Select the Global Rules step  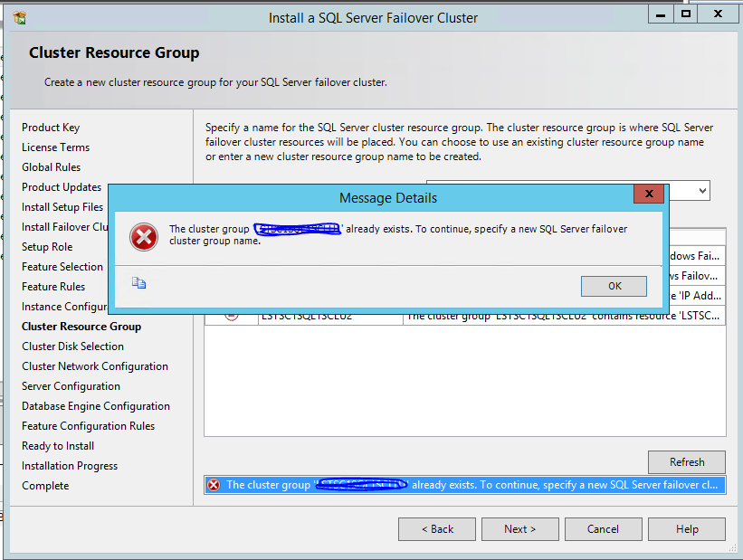click(x=52, y=167)
